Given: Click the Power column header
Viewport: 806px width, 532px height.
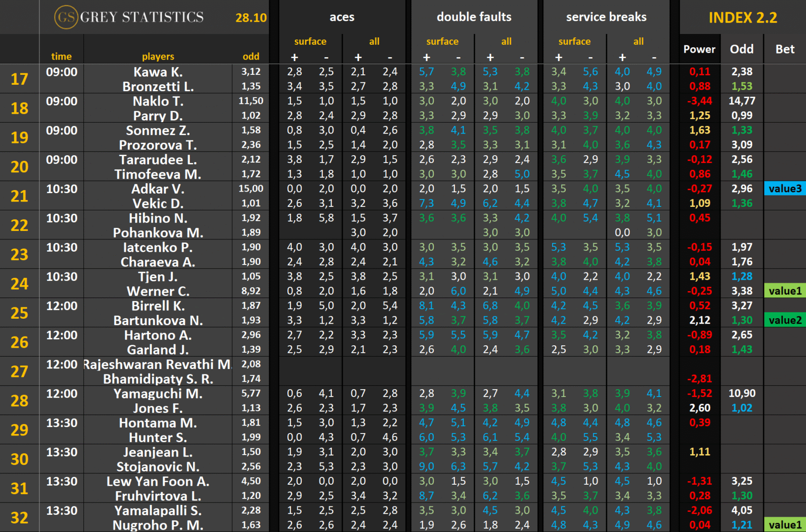Looking at the screenshot, I should click(x=699, y=49).
